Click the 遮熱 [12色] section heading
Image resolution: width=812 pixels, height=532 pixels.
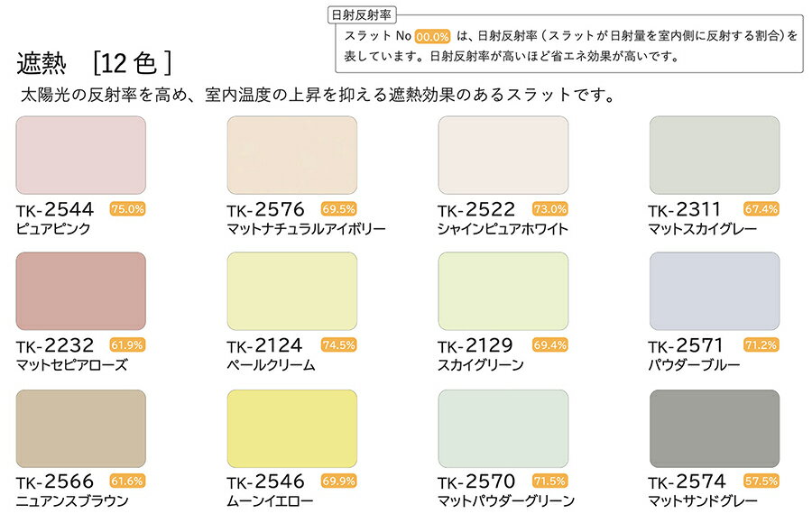tap(94, 63)
